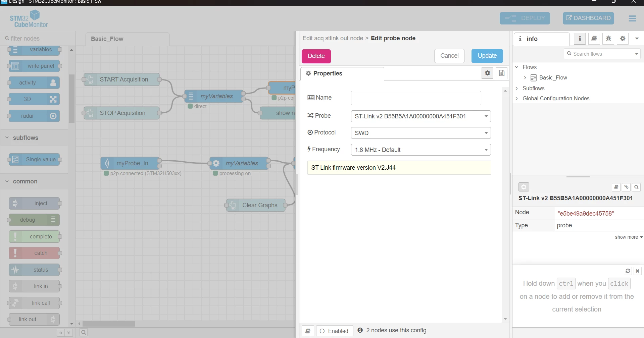This screenshot has width=644, height=338.
Task: Click the refresh tip icon
Action: tap(628, 271)
